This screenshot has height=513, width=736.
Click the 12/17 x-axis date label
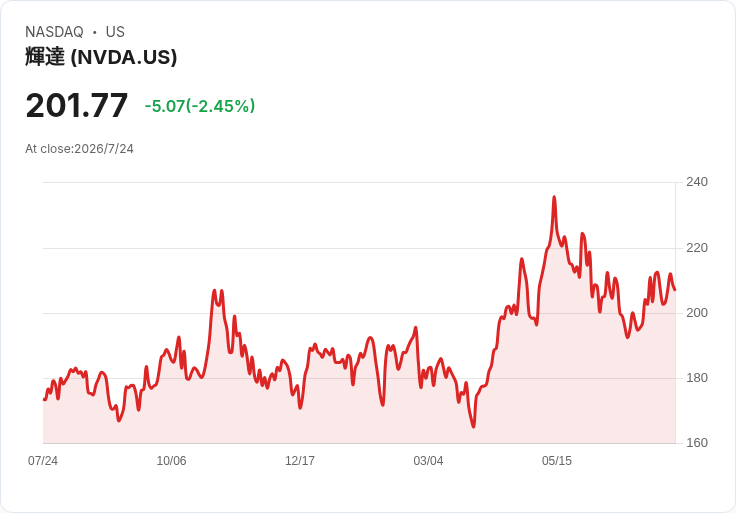(x=299, y=461)
